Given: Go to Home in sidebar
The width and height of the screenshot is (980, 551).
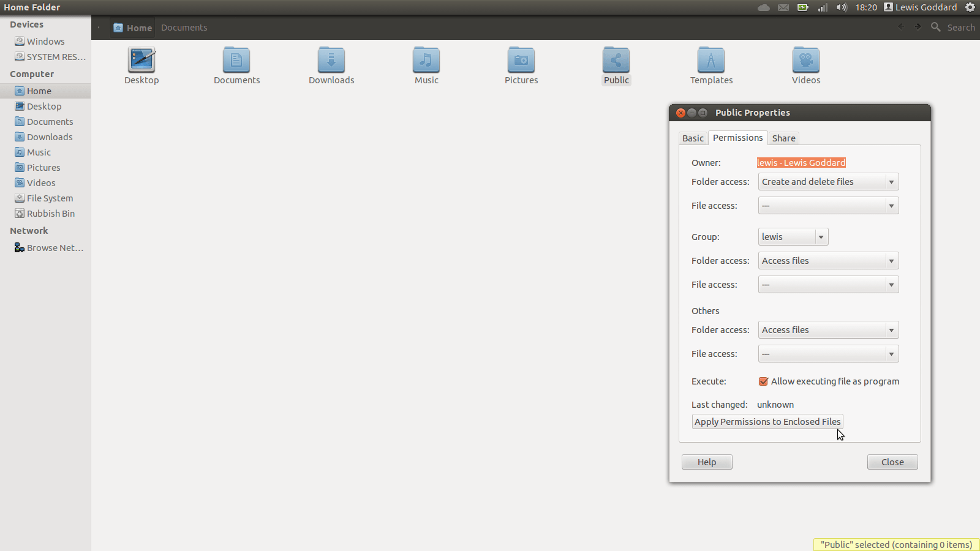Looking at the screenshot, I should pos(45,91).
